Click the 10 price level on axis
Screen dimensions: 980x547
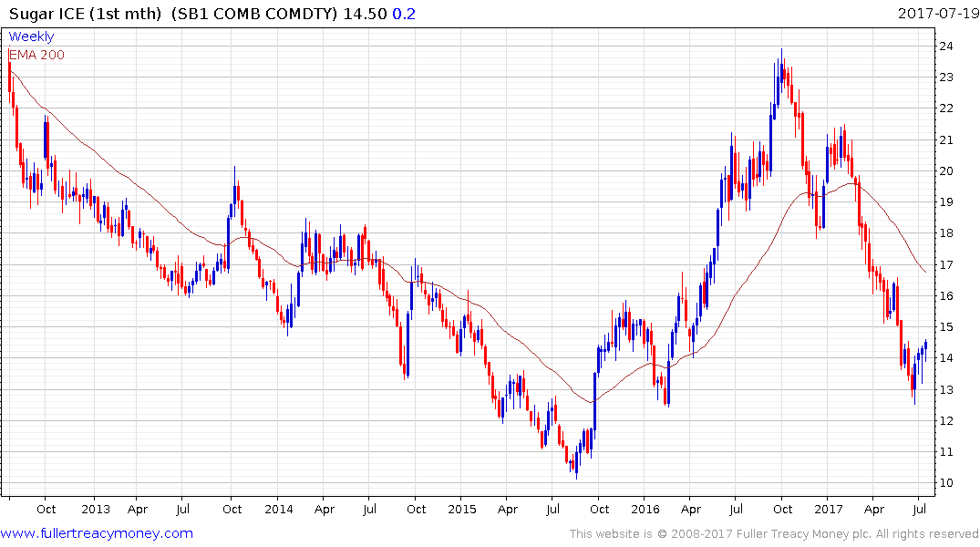[x=946, y=483]
